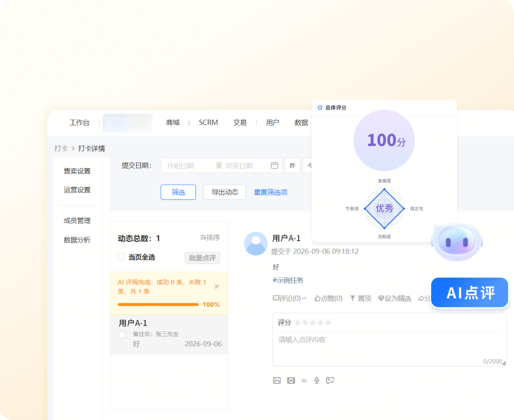Click the microphone voice recording icon
Screen dimensions: 514x420
point(317,380)
